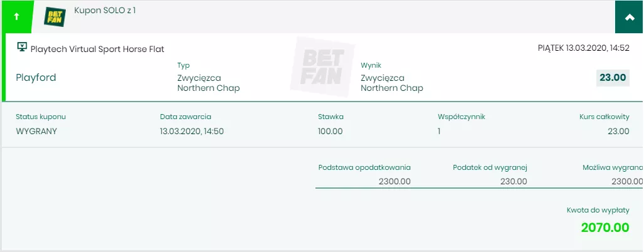Screen dimensions: 644x252
Task: Select Northern Chap under Typ
Action: tap(208, 88)
